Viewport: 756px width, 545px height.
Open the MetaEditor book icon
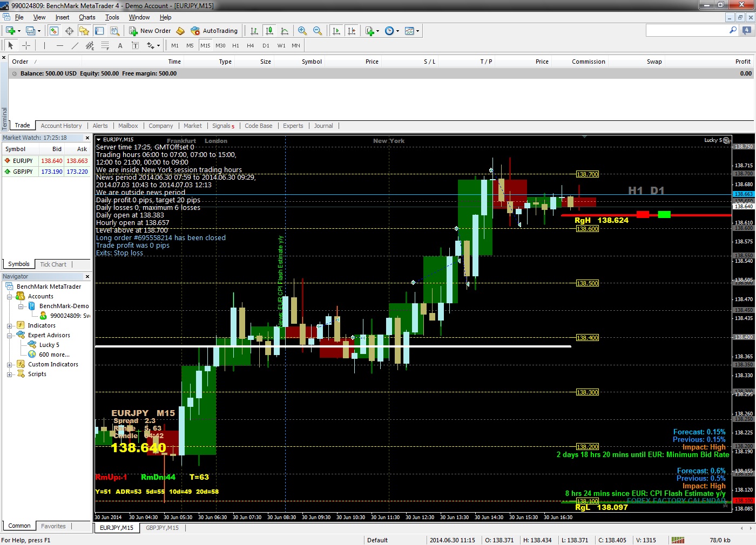point(180,31)
